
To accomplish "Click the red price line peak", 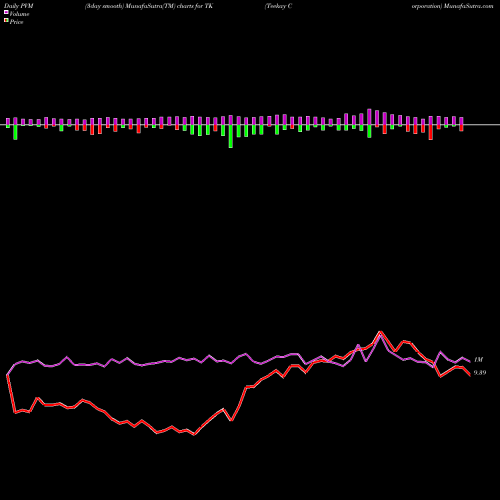I will coord(380,332).
